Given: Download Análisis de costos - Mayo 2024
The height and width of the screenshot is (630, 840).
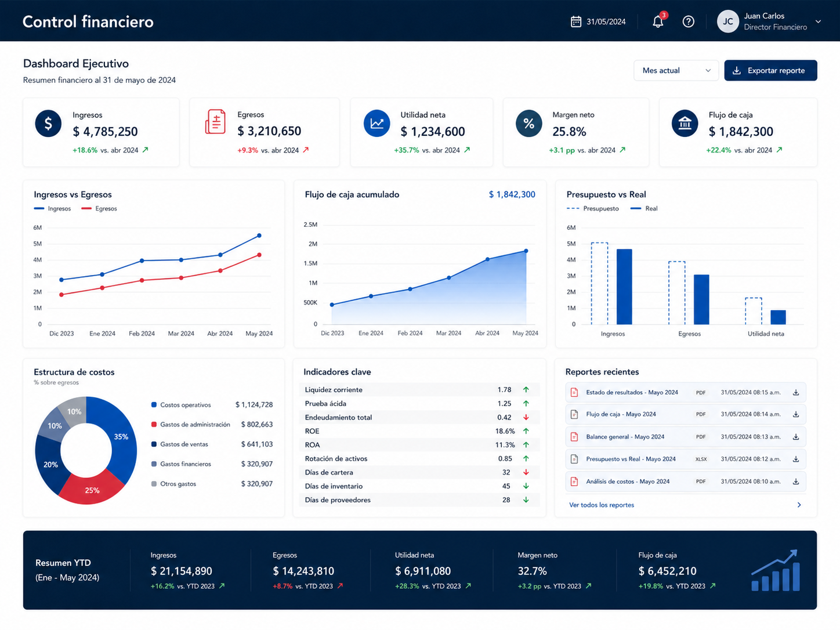Looking at the screenshot, I should click(x=796, y=481).
